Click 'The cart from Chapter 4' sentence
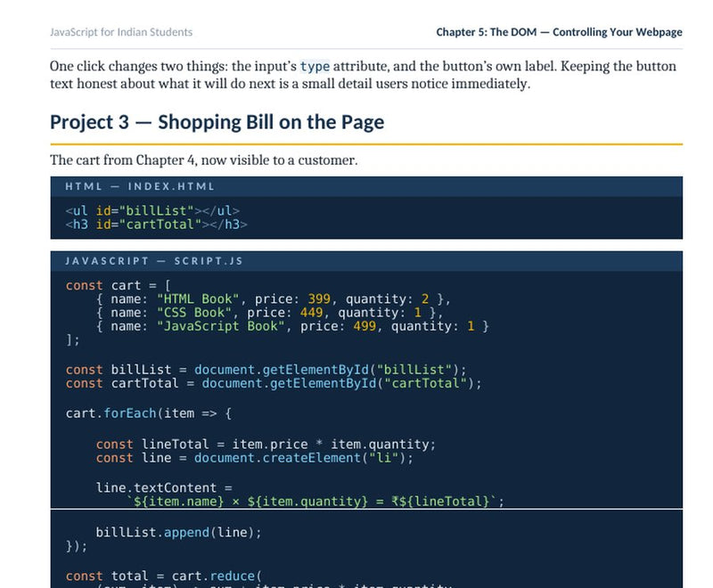 coord(204,160)
